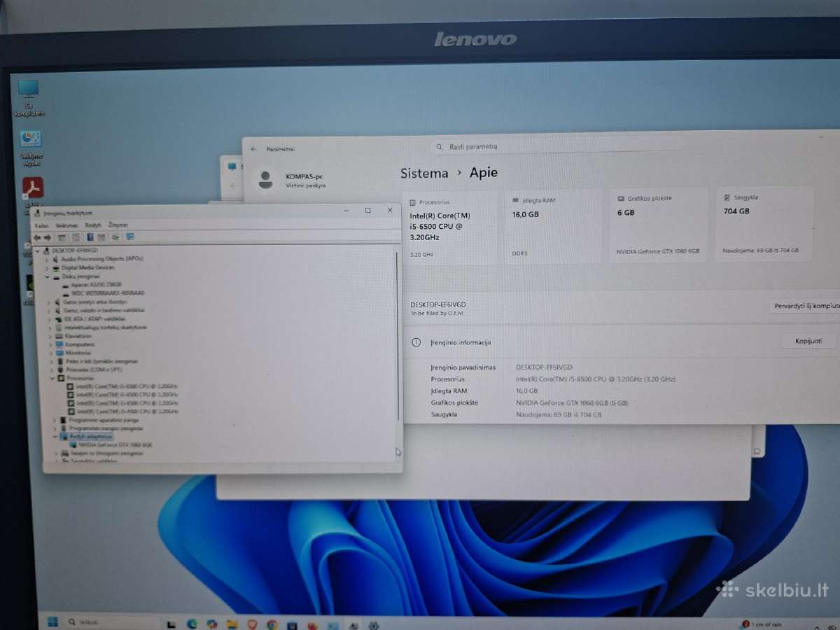
Task: Click the back arrow in the Parametrai window
Action: tap(253, 149)
